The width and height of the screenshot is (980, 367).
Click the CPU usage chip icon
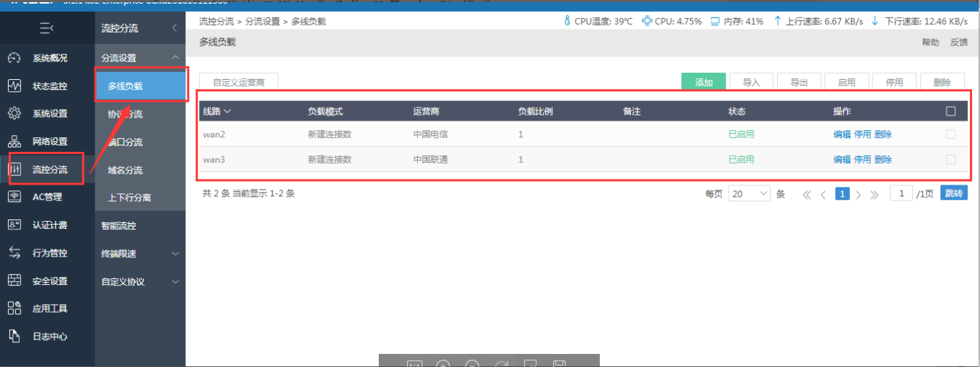point(647,21)
